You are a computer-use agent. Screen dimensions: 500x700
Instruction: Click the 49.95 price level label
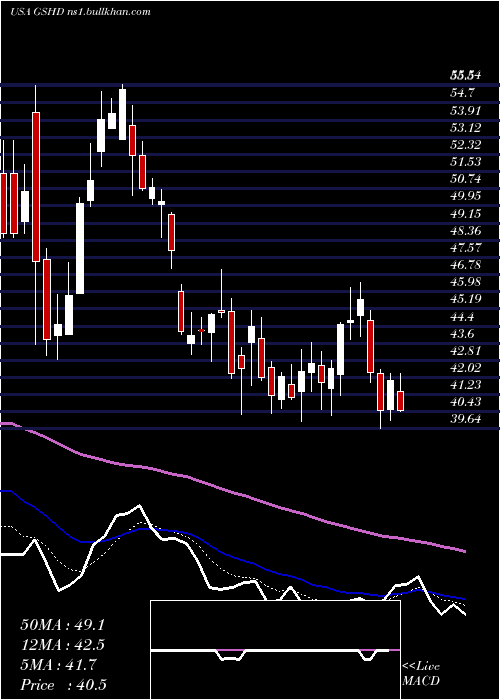point(466,196)
